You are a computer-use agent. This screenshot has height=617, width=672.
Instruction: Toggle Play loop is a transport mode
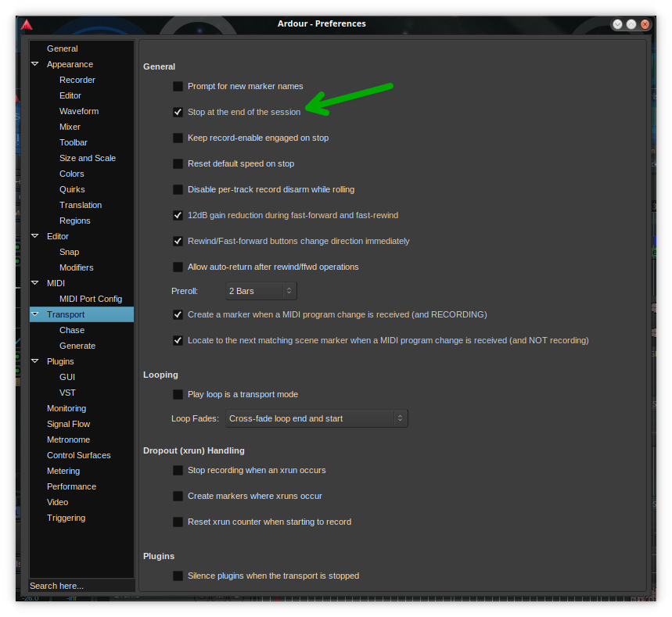tap(178, 394)
